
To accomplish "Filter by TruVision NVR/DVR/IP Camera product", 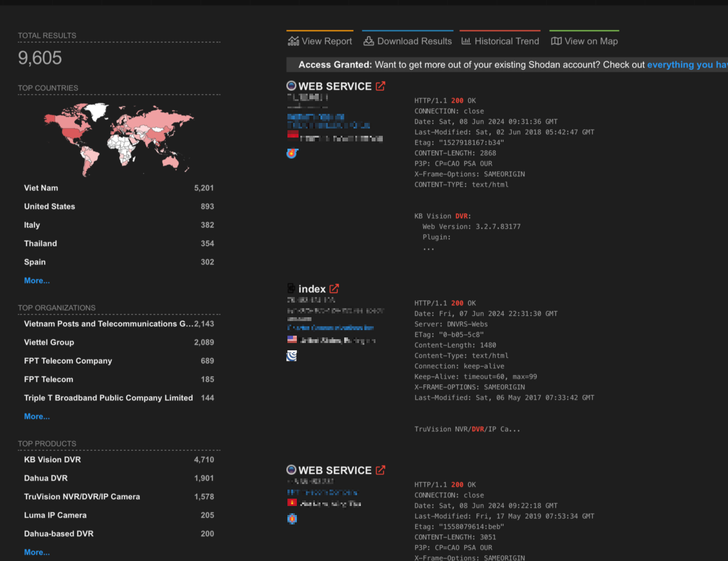I will pyautogui.click(x=119, y=497).
